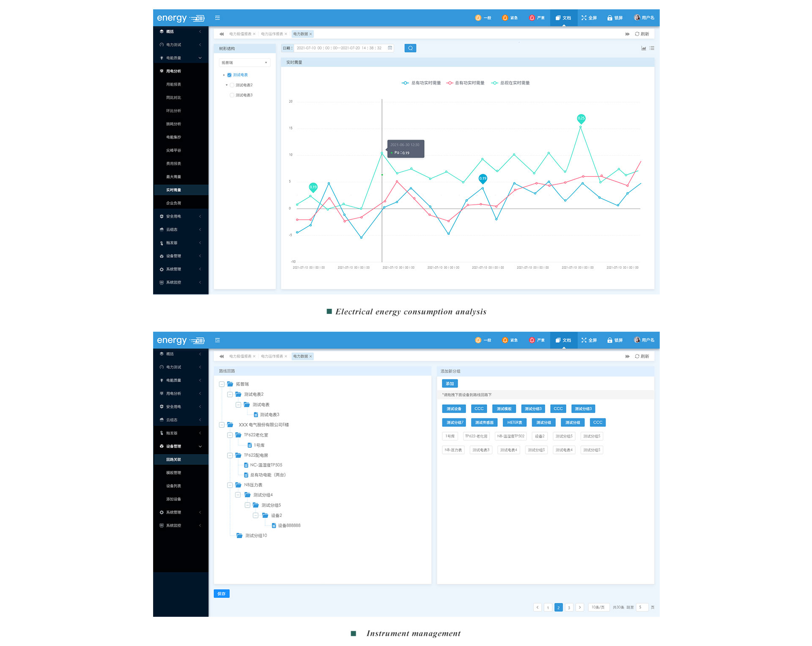Collapse XXX电气股份有限公司E楼 node
Screen dimensions: 812x646
222,425
